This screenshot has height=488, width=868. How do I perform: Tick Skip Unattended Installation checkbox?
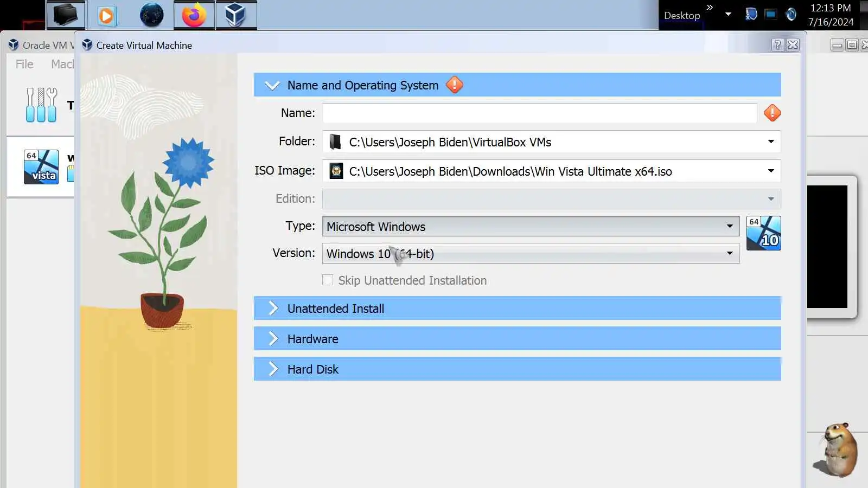(328, 280)
